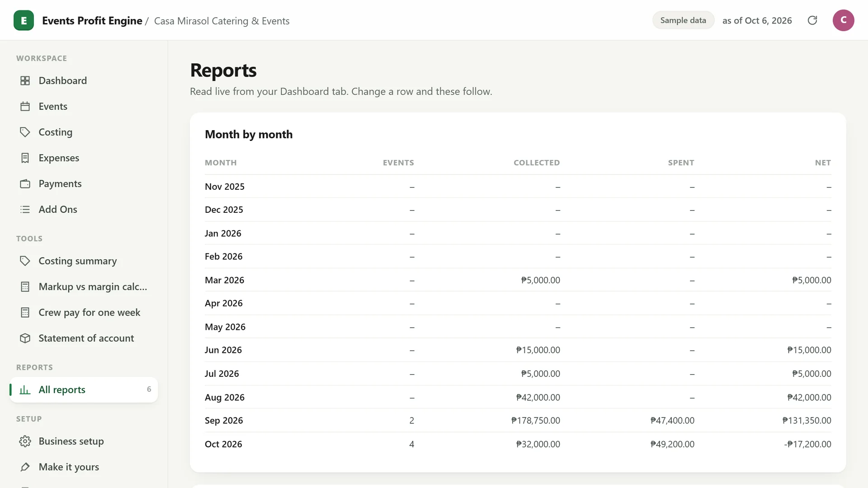
Task: Open Make it yours settings
Action: (x=84, y=467)
